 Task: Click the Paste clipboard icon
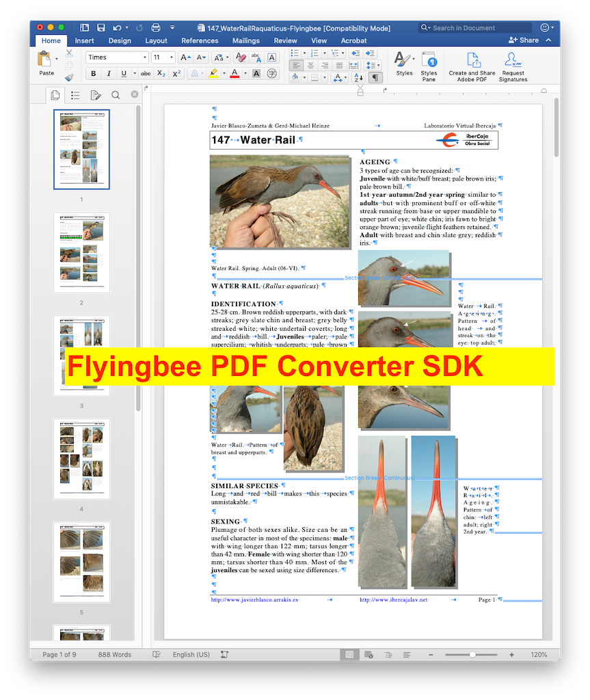(x=44, y=59)
